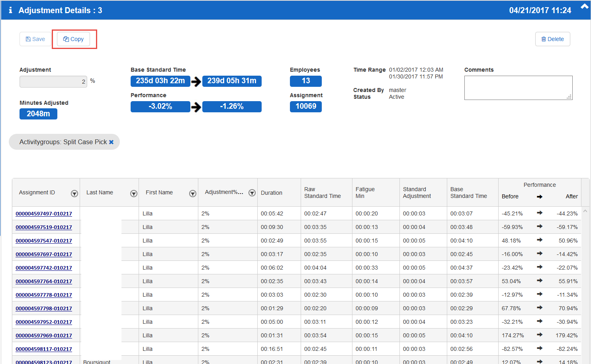Click the info icon beside Adjustment Details
Screen dimensions: 591x364
point(10,10)
